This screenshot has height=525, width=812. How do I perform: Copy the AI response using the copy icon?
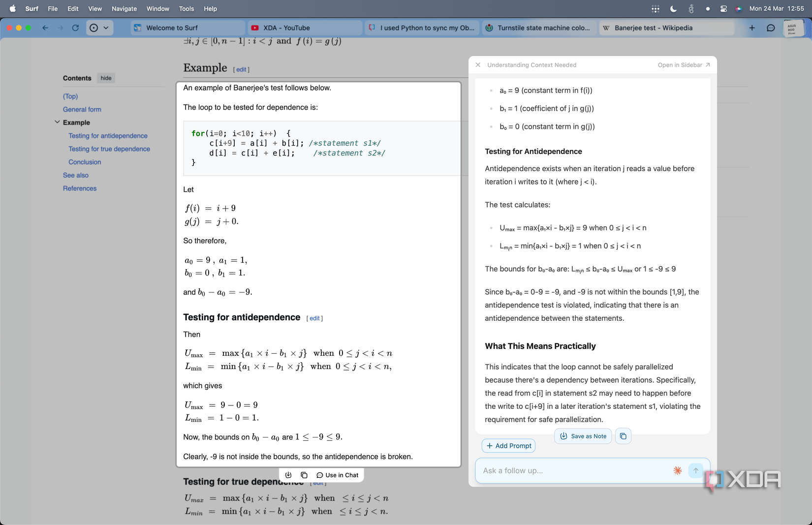pyautogui.click(x=623, y=436)
